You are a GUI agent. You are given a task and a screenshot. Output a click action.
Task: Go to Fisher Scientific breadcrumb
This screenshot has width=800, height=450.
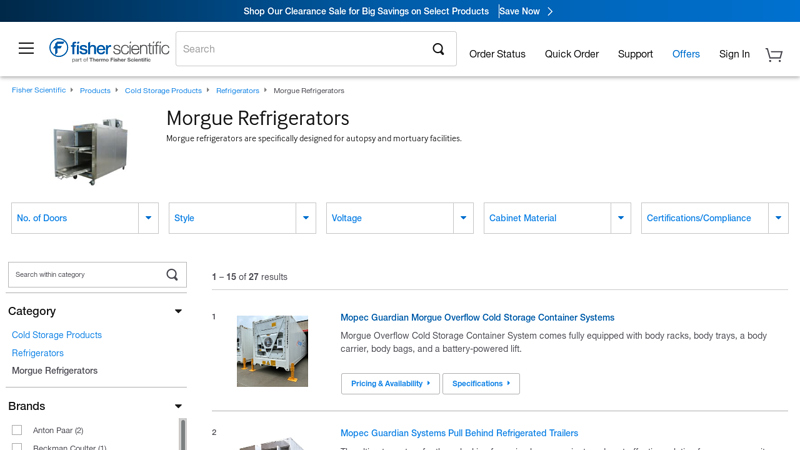coord(39,90)
